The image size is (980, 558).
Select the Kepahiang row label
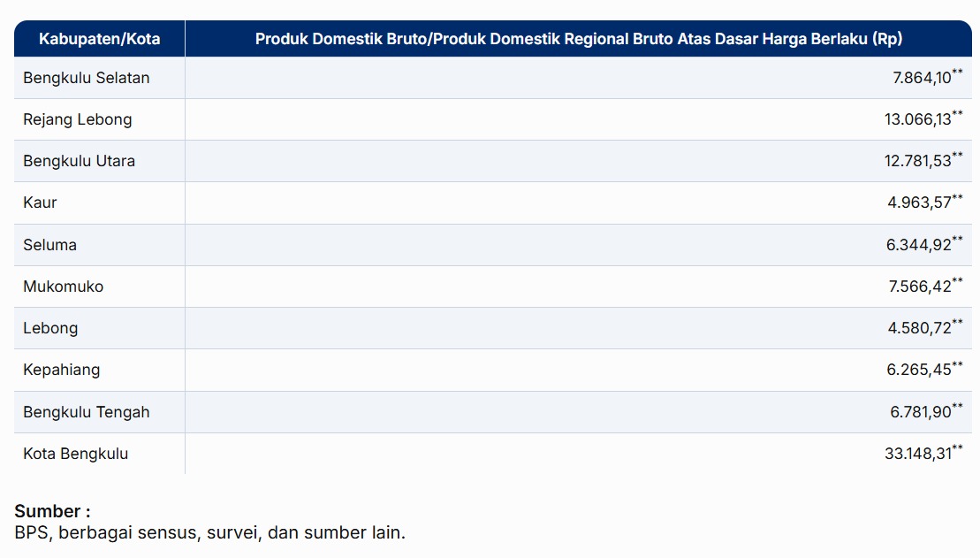tap(62, 370)
